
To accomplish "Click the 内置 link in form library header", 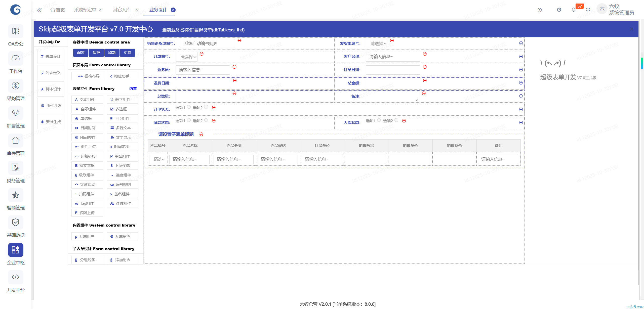I will [x=133, y=89].
